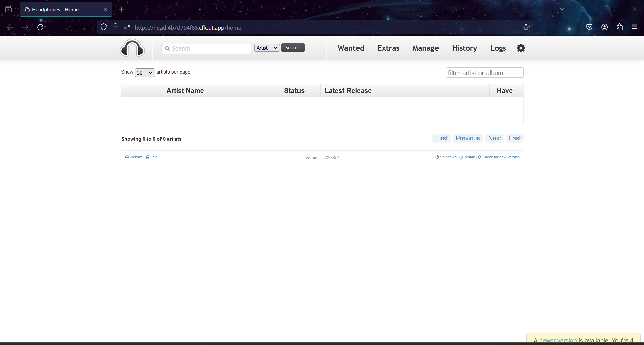The height and width of the screenshot is (345, 644).
Task: Sort by Latest Release column header
Action: (x=405, y=91)
